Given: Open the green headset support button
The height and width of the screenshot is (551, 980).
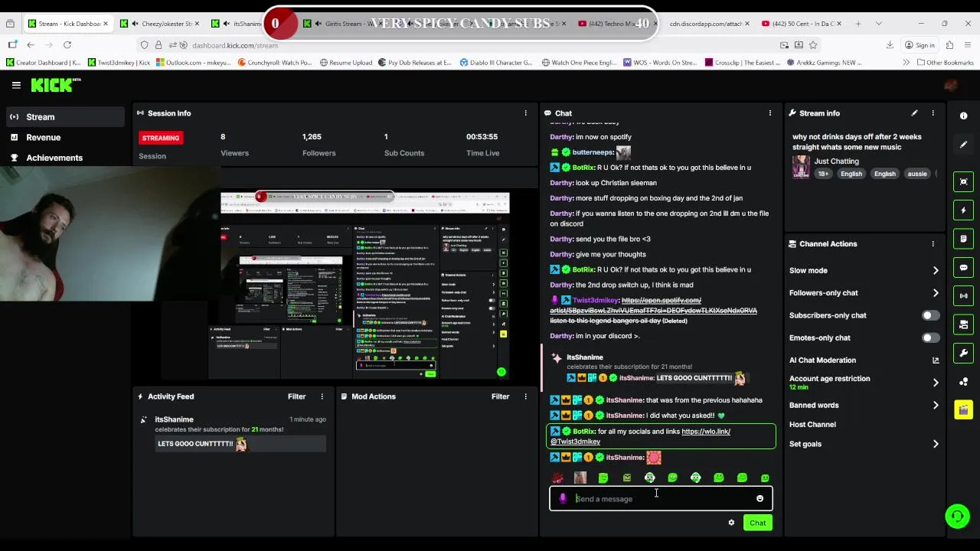Looking at the screenshot, I should point(957,517).
